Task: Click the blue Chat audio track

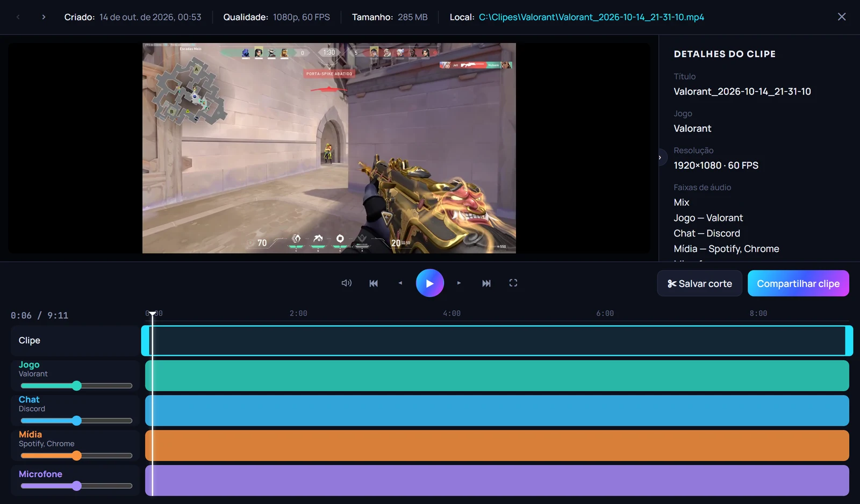Action: [x=497, y=411]
